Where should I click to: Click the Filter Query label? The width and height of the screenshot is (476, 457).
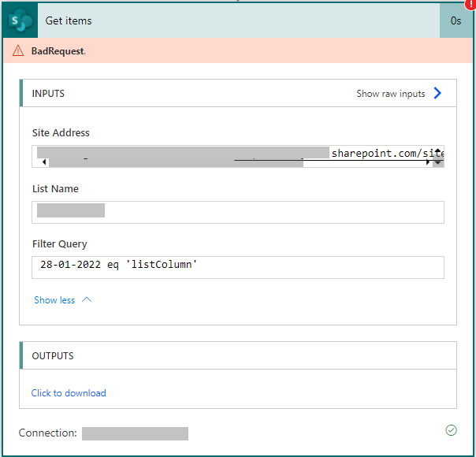(60, 244)
